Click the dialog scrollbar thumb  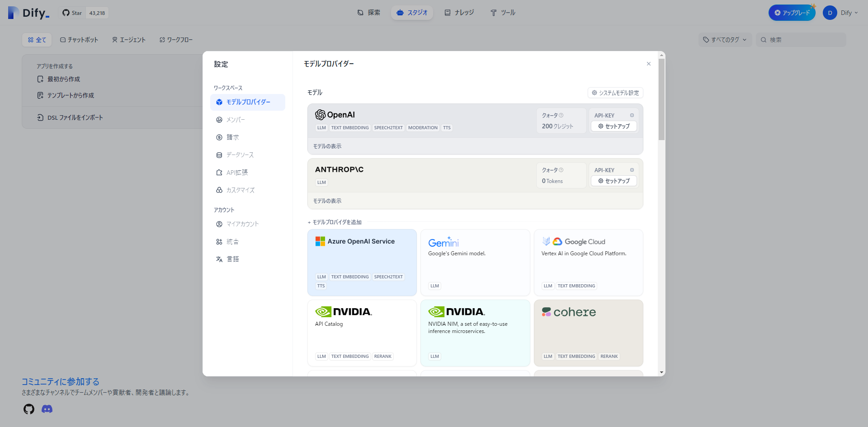661,99
